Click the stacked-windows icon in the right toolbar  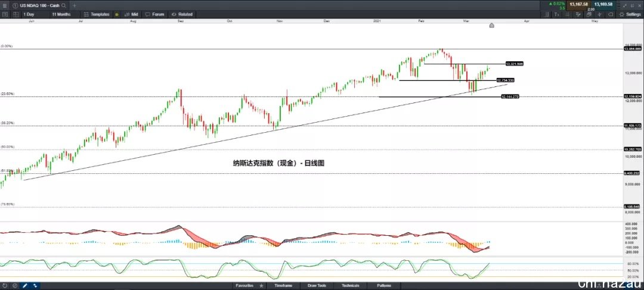[x=589, y=14]
